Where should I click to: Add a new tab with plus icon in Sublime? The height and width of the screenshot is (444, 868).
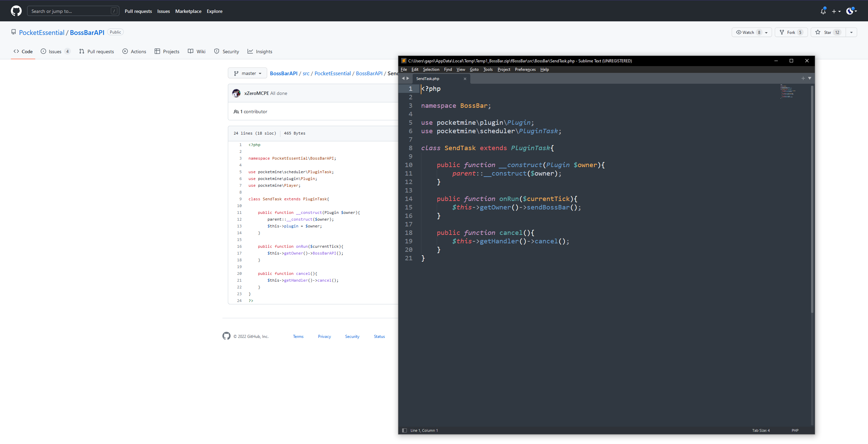point(803,78)
